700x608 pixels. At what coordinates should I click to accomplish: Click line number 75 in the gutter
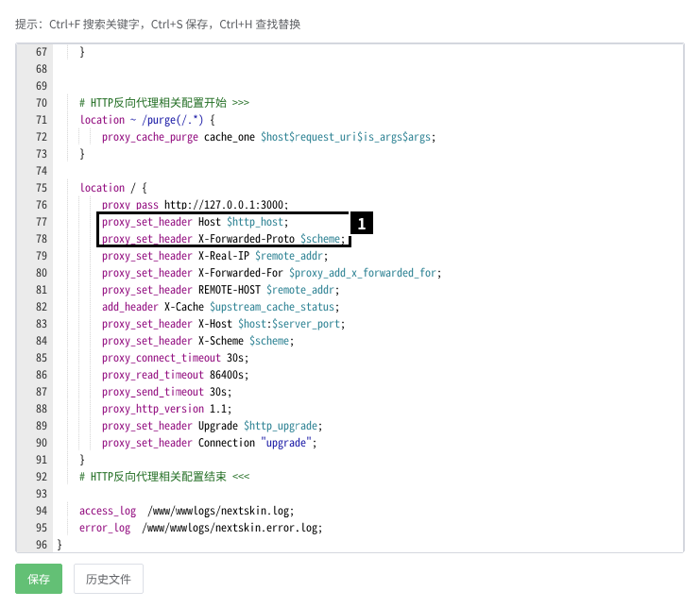[41, 188]
